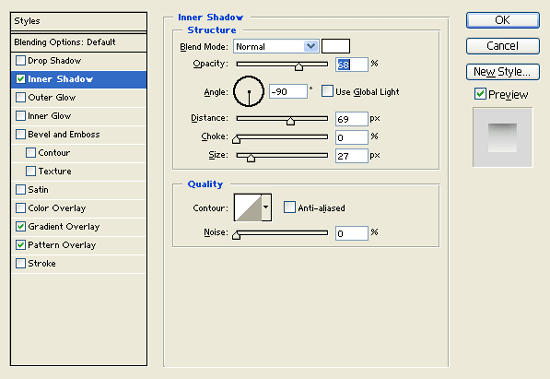The width and height of the screenshot is (550, 379).
Task: Enable the Inner Glow checkbox
Action: (x=21, y=116)
